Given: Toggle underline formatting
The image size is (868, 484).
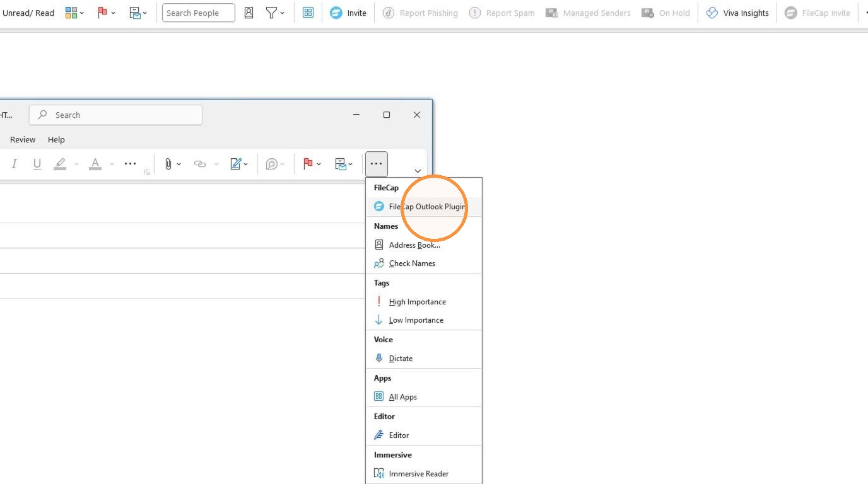Looking at the screenshot, I should tap(37, 164).
